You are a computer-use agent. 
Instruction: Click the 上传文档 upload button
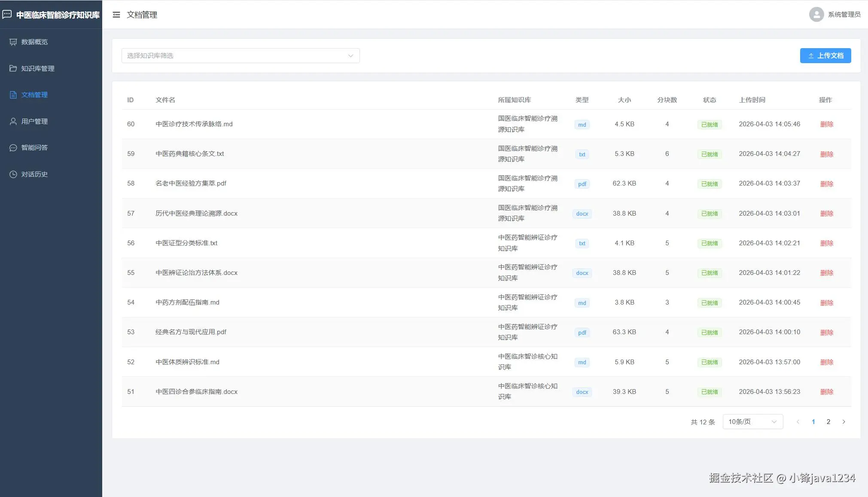(825, 56)
